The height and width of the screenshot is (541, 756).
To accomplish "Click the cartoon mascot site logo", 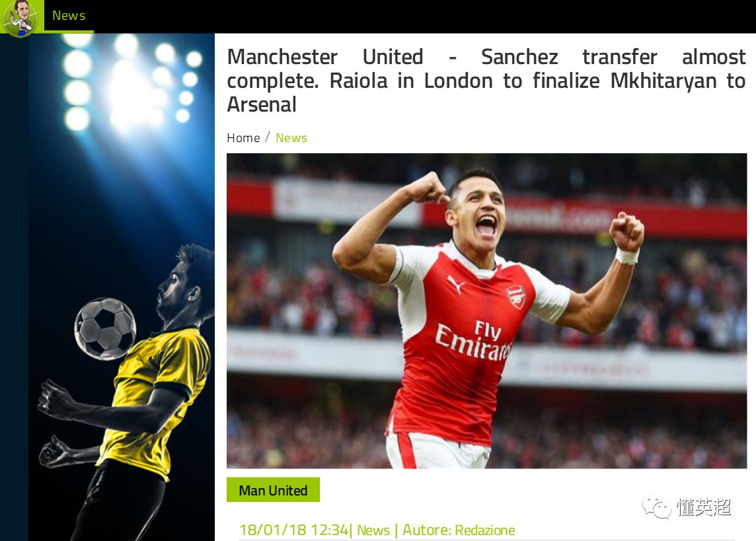I will coord(20,18).
